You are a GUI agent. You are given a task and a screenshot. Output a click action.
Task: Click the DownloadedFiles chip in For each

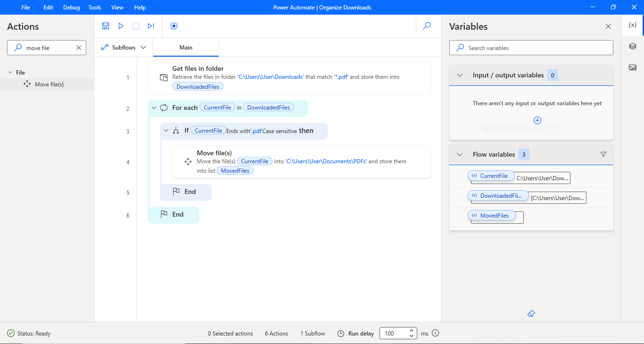(269, 108)
